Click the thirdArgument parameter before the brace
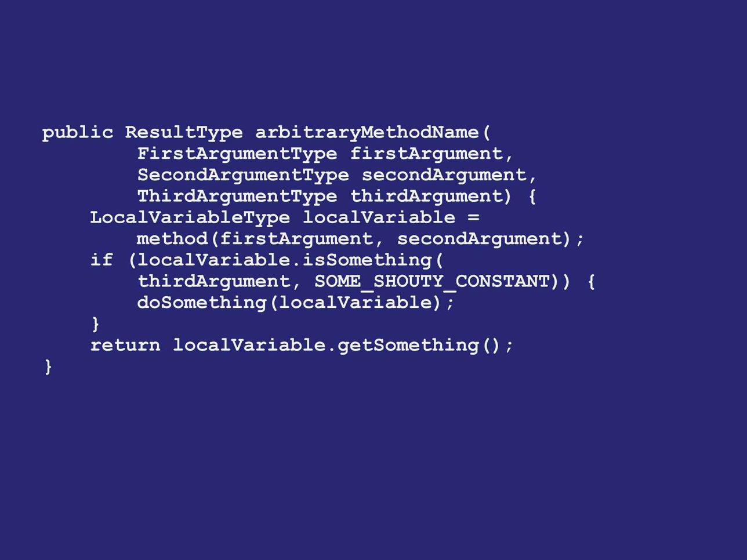This screenshot has width=747, height=560. (426, 197)
